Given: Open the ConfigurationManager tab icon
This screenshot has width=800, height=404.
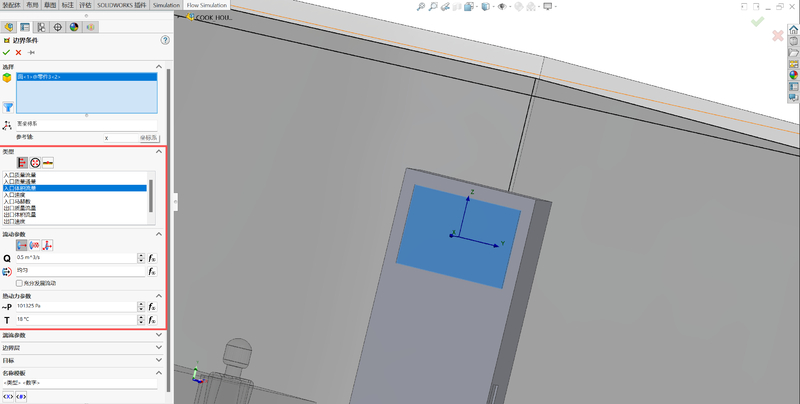Looking at the screenshot, I should click(41, 27).
